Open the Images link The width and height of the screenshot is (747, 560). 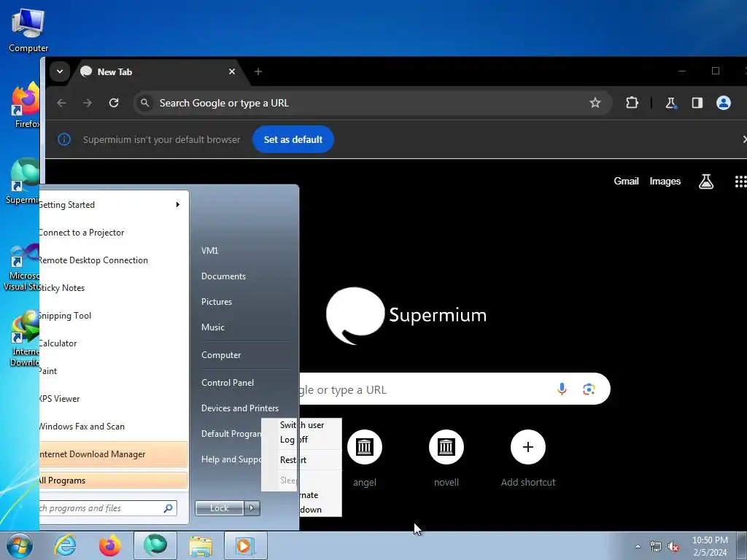pyautogui.click(x=665, y=182)
